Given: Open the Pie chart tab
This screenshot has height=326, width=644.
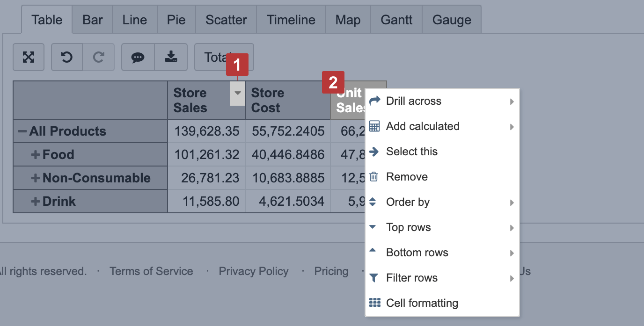Looking at the screenshot, I should click(x=176, y=20).
